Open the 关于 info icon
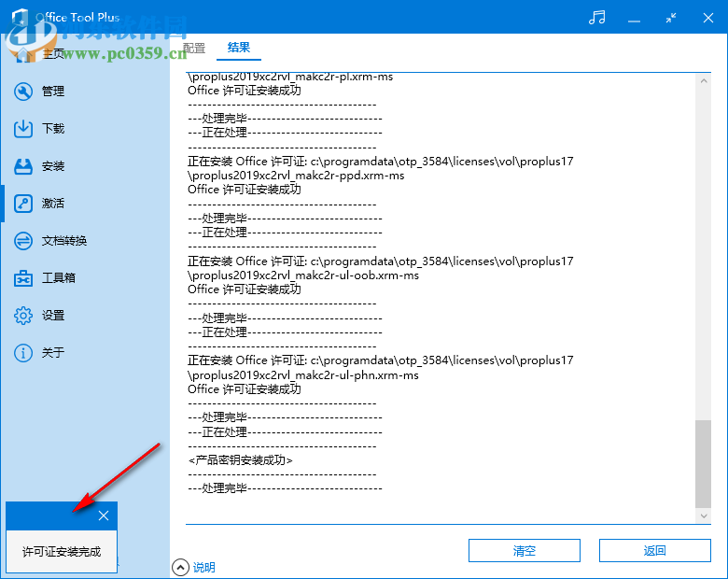This screenshot has height=579, width=728. click(22, 353)
